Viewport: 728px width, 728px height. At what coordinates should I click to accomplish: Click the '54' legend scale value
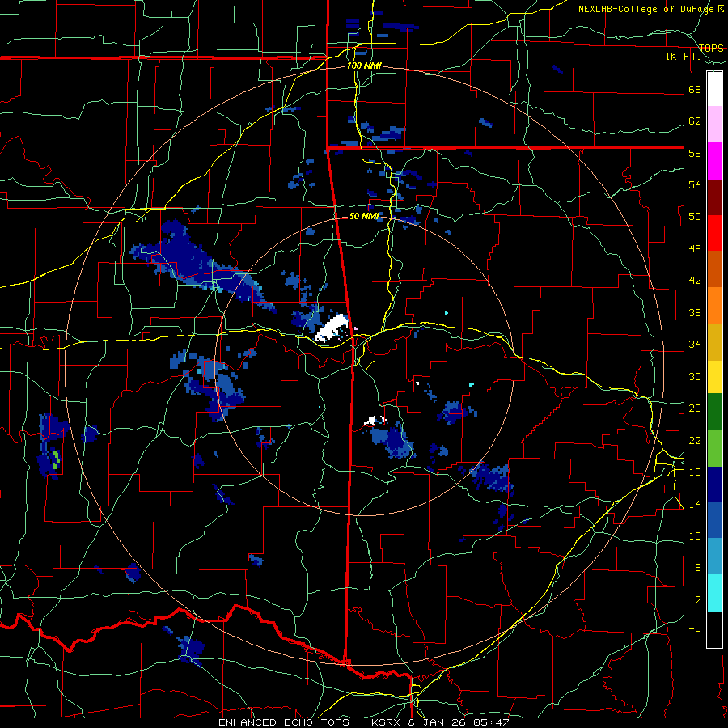tap(695, 184)
